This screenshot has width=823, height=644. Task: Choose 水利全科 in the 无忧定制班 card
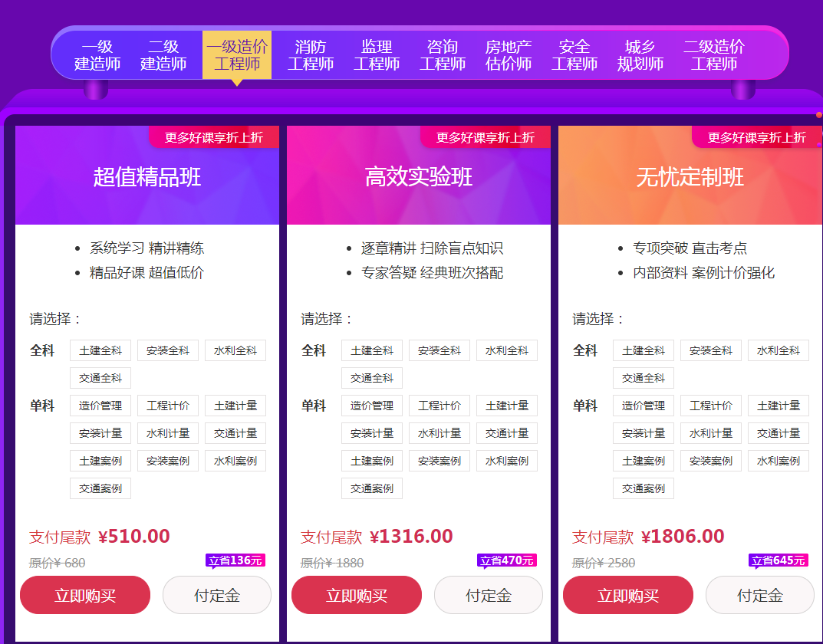pos(779,350)
